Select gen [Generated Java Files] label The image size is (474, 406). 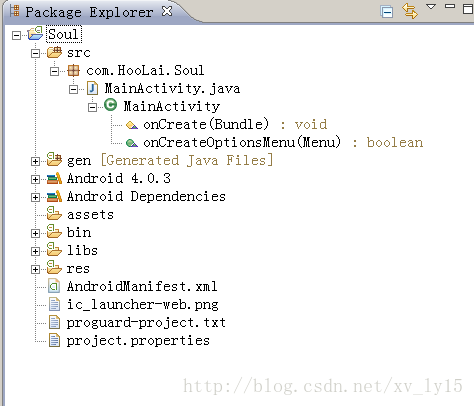pos(170,161)
